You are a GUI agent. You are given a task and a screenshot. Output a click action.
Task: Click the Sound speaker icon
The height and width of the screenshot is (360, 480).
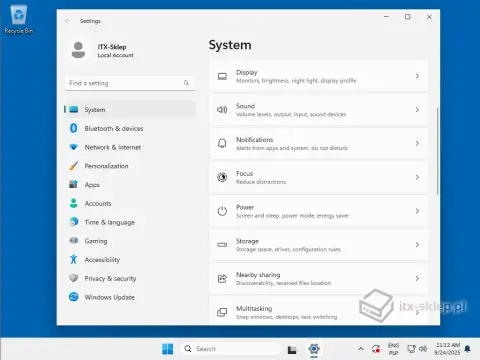222,110
